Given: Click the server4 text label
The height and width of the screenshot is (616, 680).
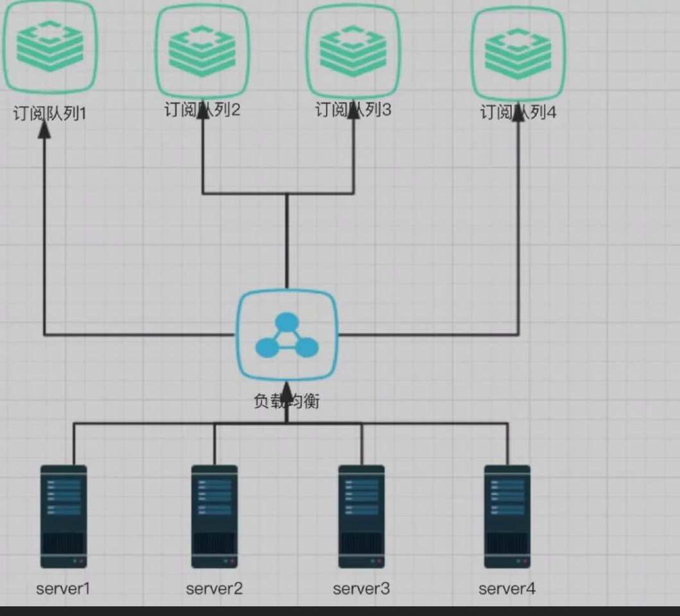Looking at the screenshot, I should pyautogui.click(x=507, y=589).
